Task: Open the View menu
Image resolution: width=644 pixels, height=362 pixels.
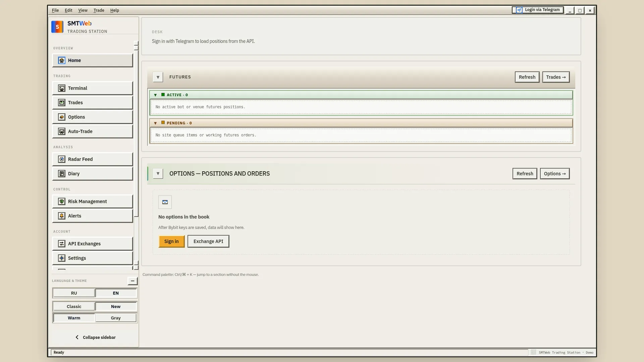Action: (83, 10)
